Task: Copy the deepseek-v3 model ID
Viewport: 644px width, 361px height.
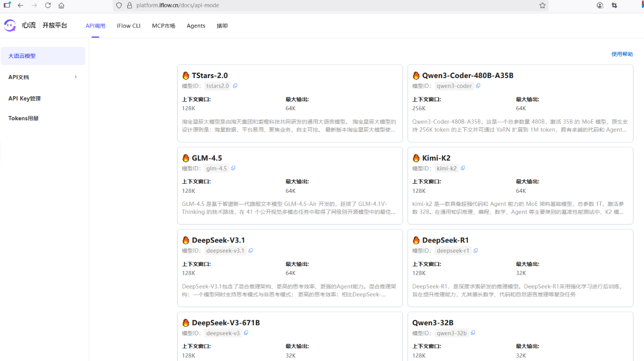Action: pos(246,333)
